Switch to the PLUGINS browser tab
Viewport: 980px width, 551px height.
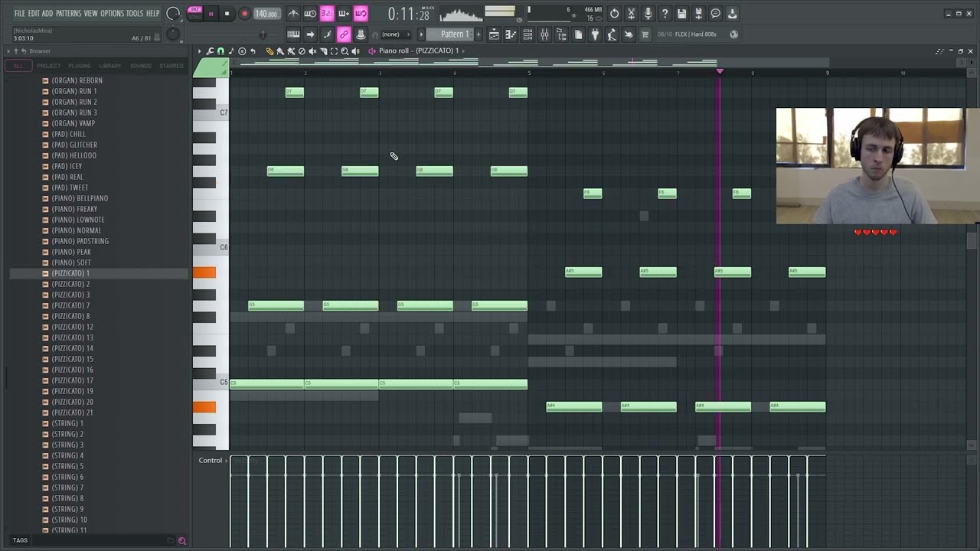79,66
